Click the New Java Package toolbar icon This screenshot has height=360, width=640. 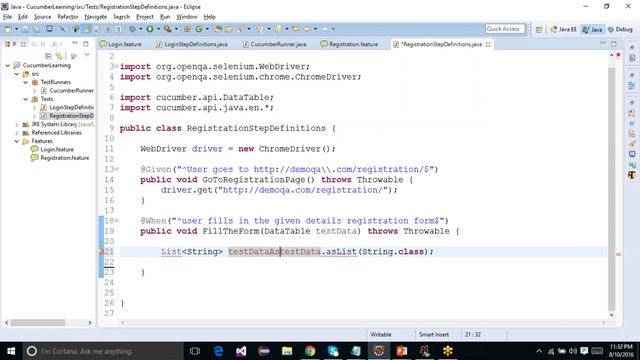(187, 29)
